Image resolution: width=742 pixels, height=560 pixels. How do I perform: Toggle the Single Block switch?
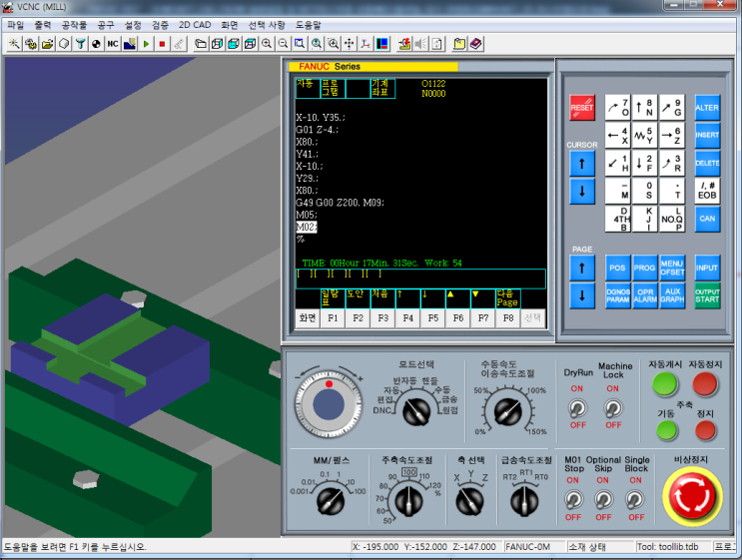tap(634, 497)
